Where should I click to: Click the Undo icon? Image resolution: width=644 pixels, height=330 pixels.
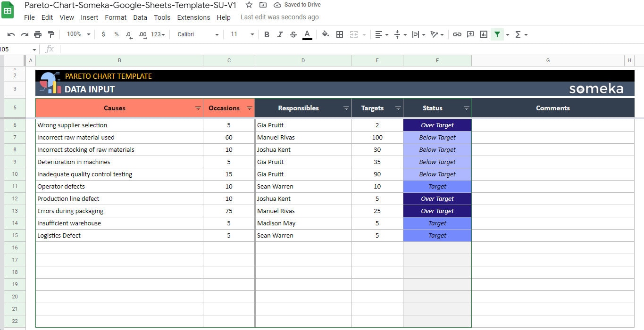click(11, 34)
